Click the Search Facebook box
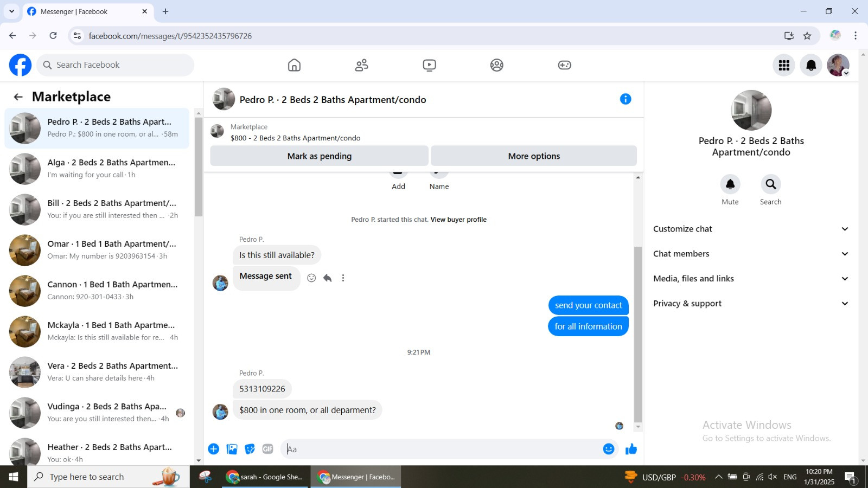 116,65
